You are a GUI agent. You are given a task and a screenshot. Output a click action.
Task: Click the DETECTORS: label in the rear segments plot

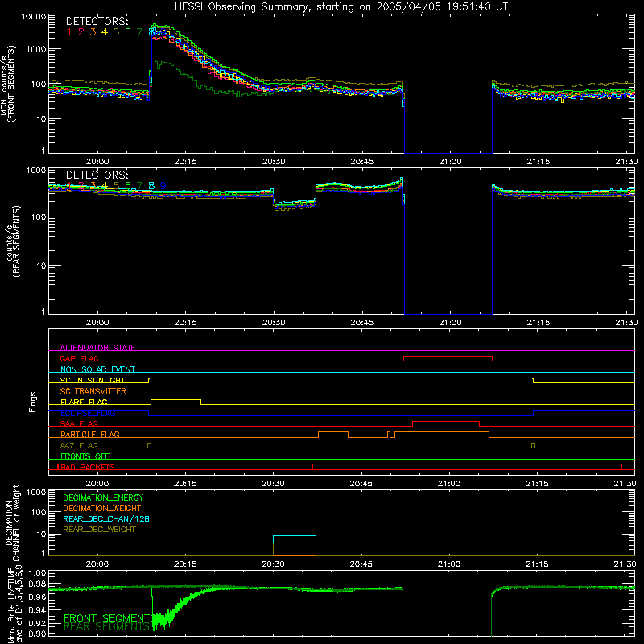point(97,175)
